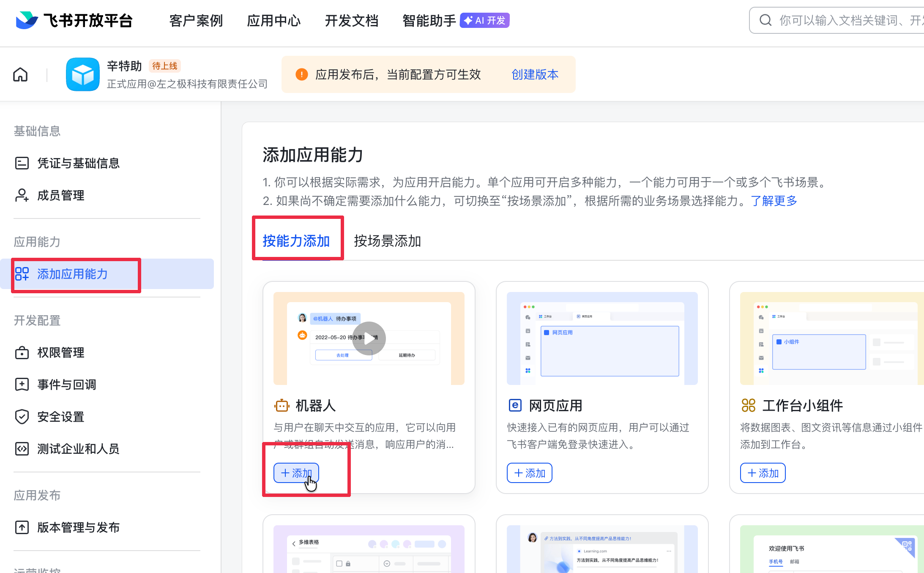Click 添加 button for 机器人
This screenshot has height=573, width=924.
point(296,473)
